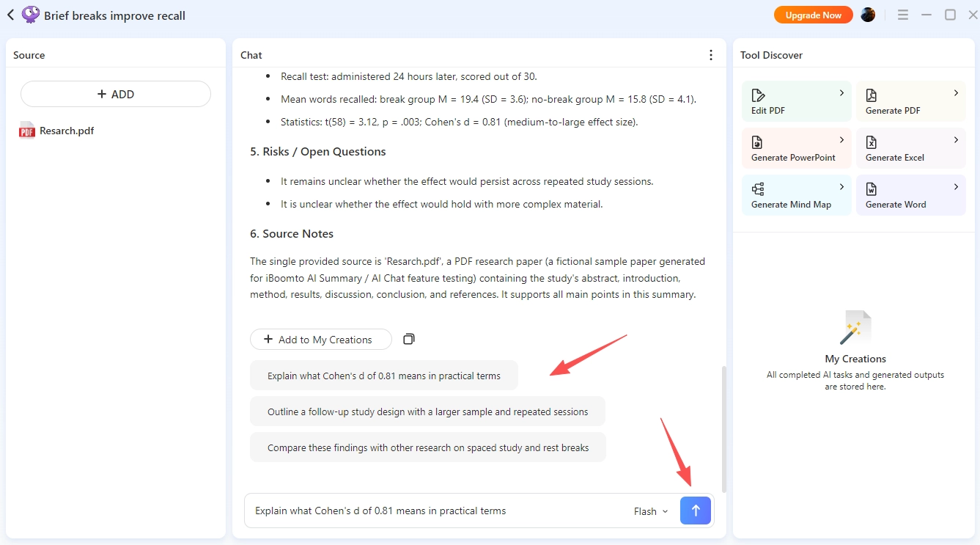Expand the Generate Excel card chevron
980x545 pixels.
tap(956, 140)
